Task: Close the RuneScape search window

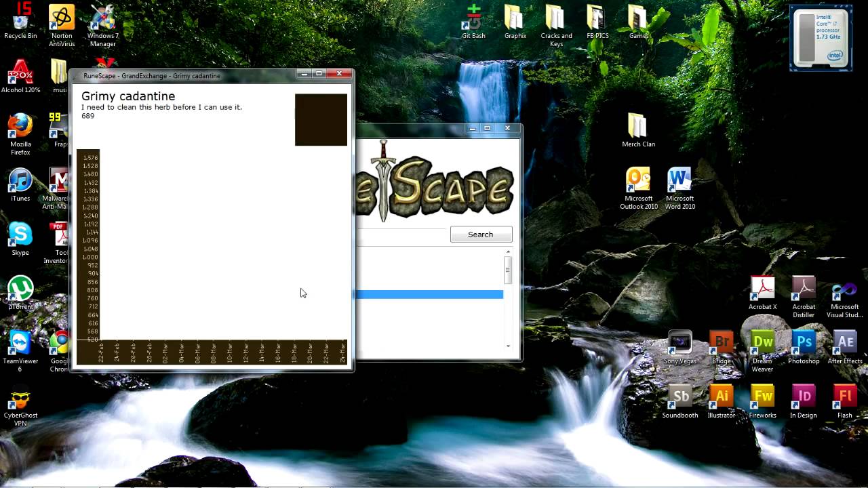Action: click(507, 127)
